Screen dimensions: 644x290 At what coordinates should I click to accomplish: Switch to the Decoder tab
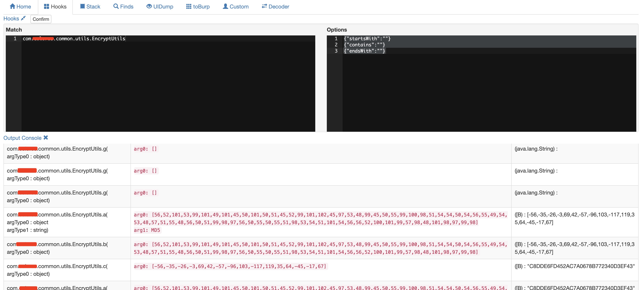275,7
